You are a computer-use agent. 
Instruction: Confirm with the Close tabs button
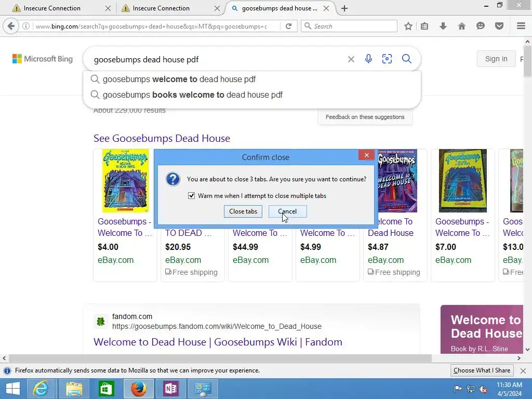point(243,211)
